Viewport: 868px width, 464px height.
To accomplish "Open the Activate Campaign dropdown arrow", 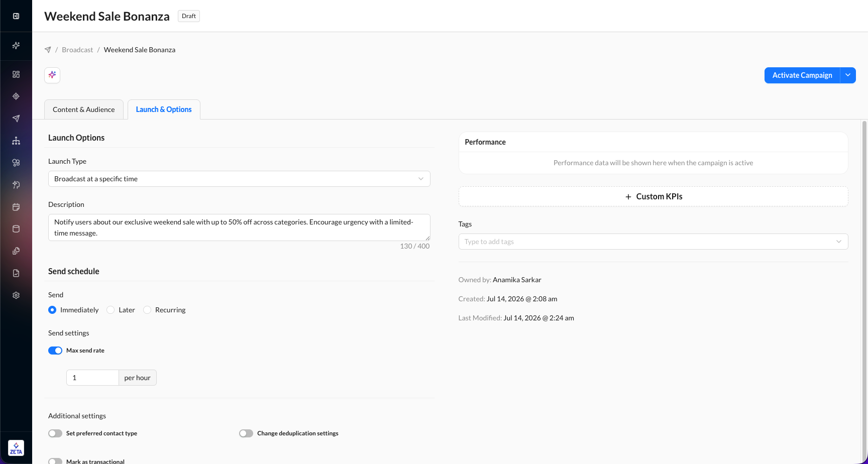I will [x=848, y=75].
